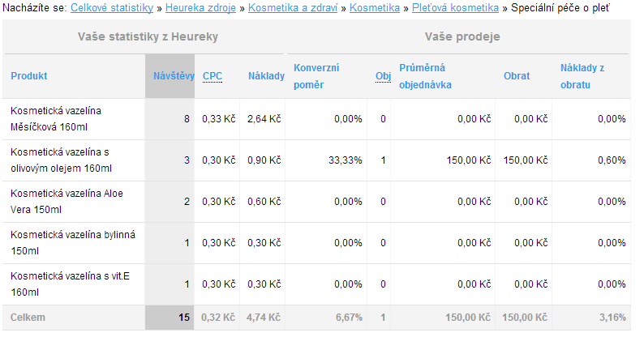Image resolution: width=644 pixels, height=337 pixels.
Task: Go to Pleťová kosmetika breadcrumb
Action: click(x=455, y=8)
